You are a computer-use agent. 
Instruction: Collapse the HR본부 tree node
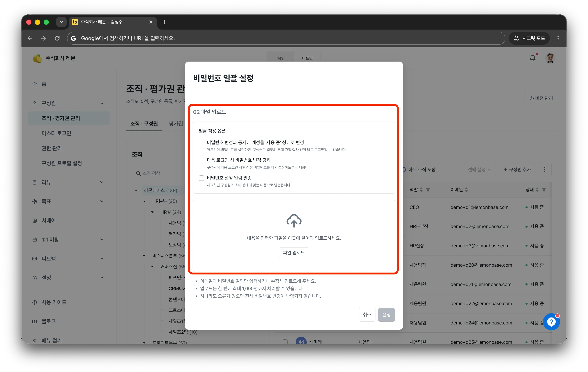144,201
